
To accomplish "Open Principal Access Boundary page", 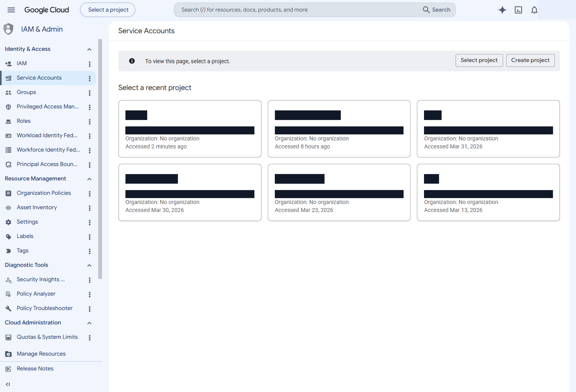I will (x=47, y=164).
